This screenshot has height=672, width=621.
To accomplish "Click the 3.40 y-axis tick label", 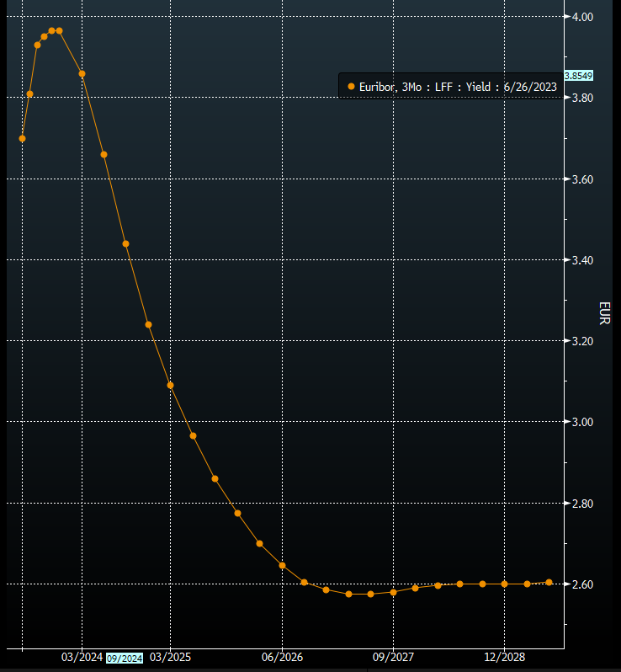I will pos(582,260).
